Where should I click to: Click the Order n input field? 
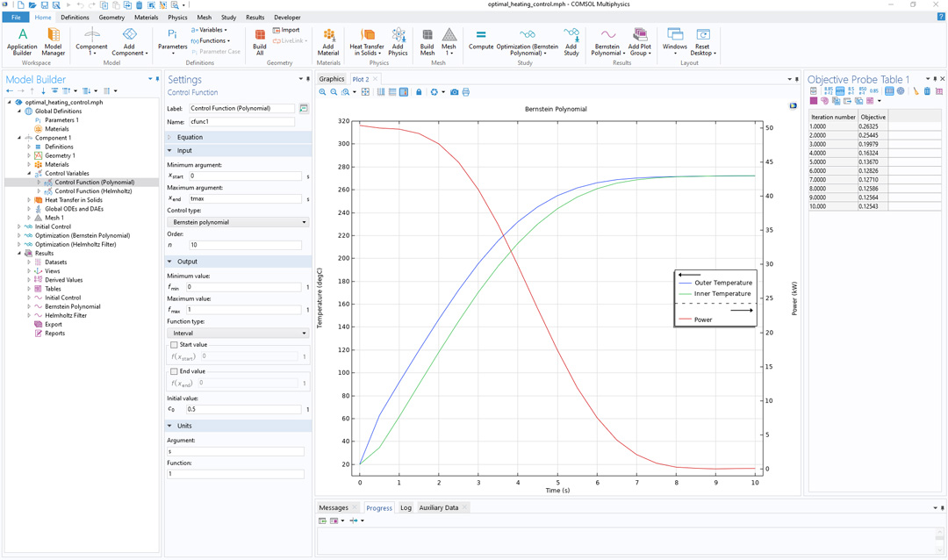point(246,245)
